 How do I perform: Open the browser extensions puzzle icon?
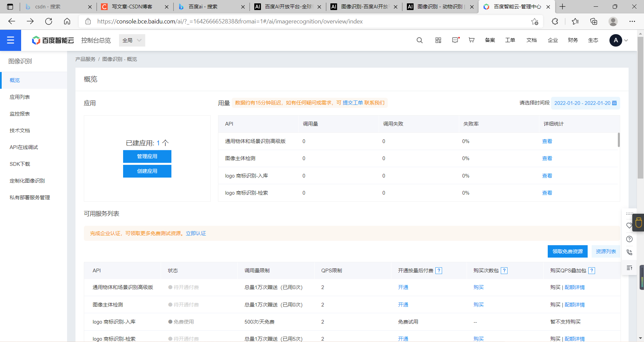[x=555, y=21]
